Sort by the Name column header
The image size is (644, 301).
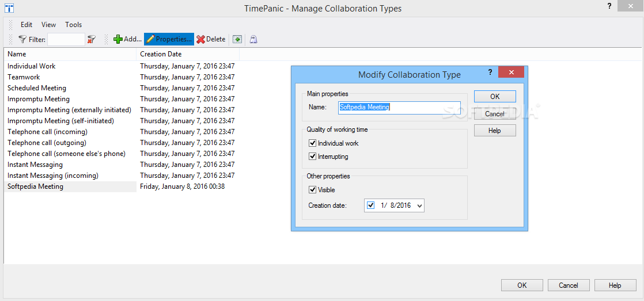coord(70,54)
